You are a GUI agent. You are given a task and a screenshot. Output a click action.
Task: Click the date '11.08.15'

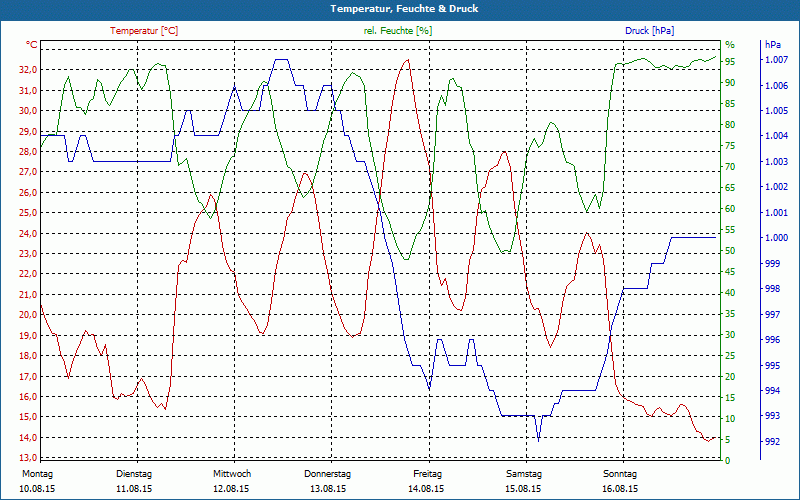click(x=134, y=489)
